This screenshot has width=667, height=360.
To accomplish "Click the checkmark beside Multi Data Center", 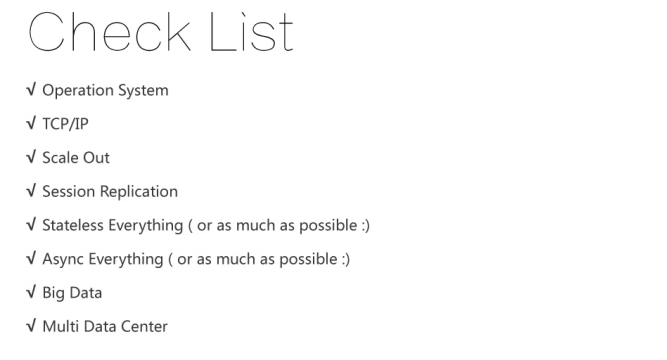I will pyautogui.click(x=31, y=326).
